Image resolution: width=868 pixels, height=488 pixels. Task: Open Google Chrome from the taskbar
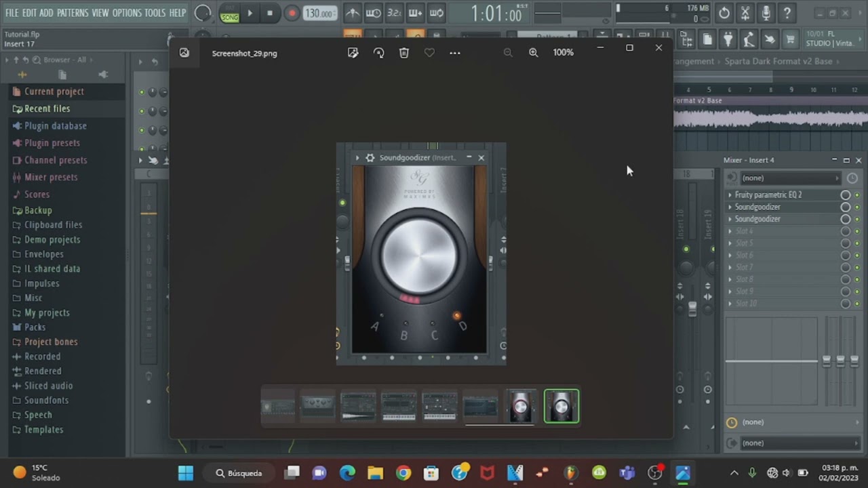point(403,473)
